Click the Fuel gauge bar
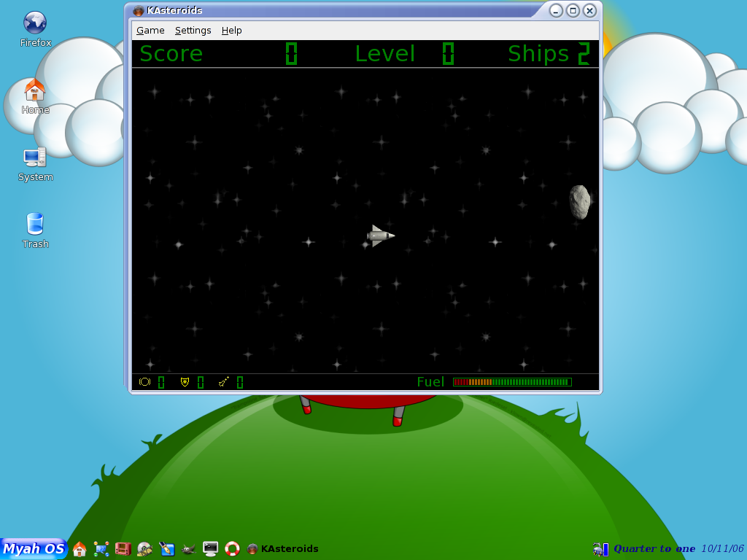Viewport: 747px width, 560px height. (512, 382)
